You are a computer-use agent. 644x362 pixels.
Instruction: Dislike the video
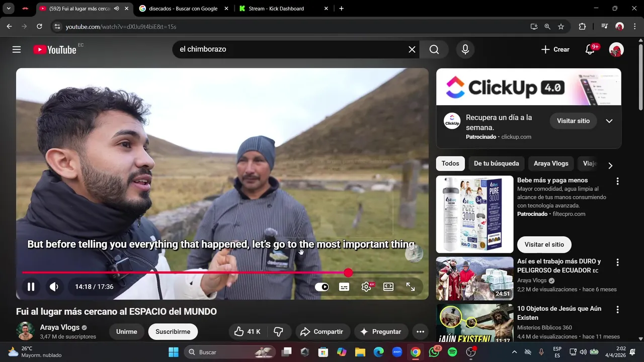pyautogui.click(x=279, y=332)
